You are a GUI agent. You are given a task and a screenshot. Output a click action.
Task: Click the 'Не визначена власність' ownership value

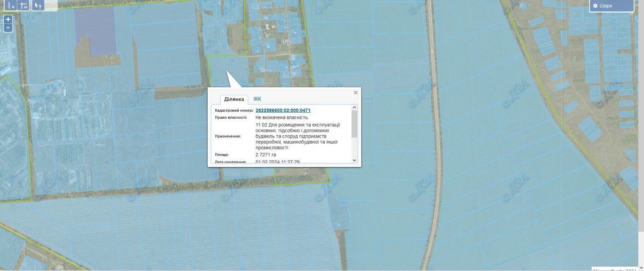coord(282,117)
